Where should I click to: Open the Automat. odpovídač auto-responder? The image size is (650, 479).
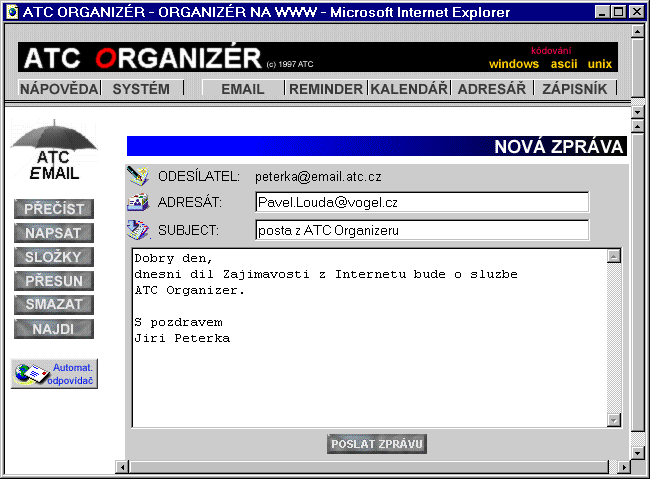click(x=54, y=374)
